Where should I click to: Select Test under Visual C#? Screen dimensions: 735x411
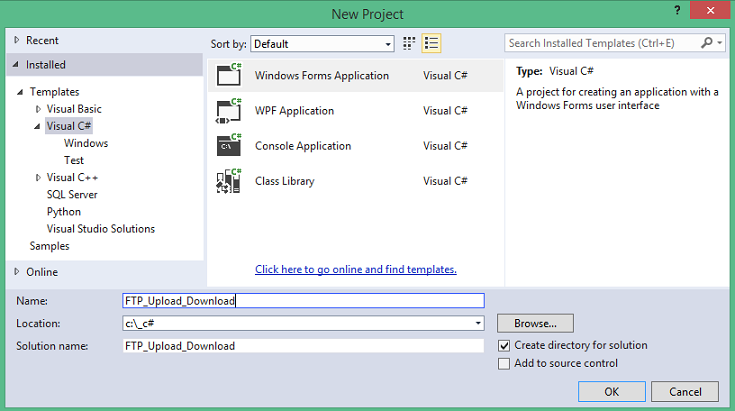[74, 160]
